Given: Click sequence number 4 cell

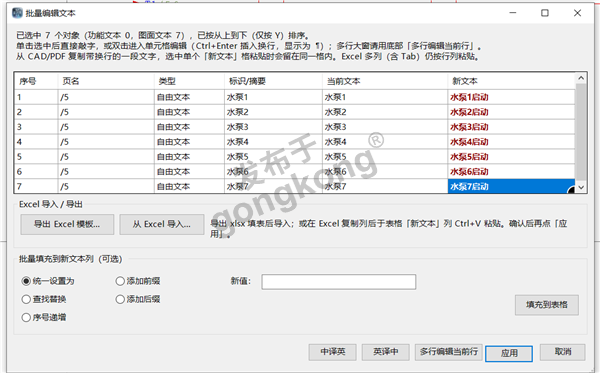Looking at the screenshot, I should pos(36,142).
